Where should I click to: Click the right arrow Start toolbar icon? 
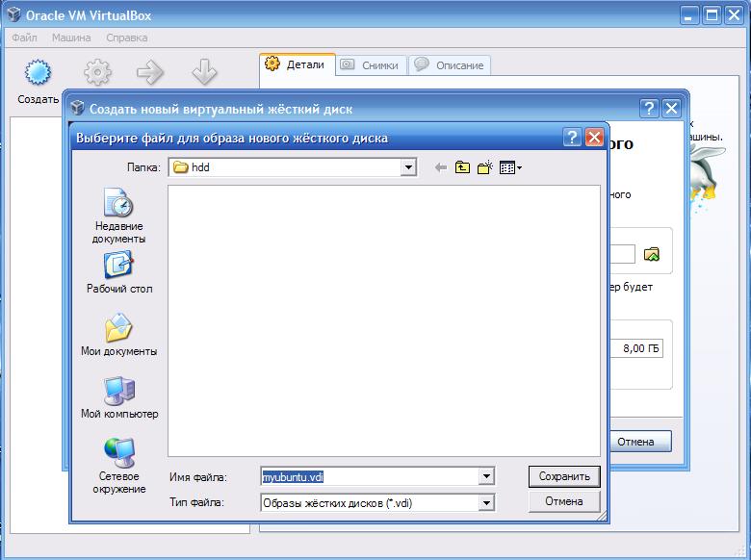click(x=150, y=73)
